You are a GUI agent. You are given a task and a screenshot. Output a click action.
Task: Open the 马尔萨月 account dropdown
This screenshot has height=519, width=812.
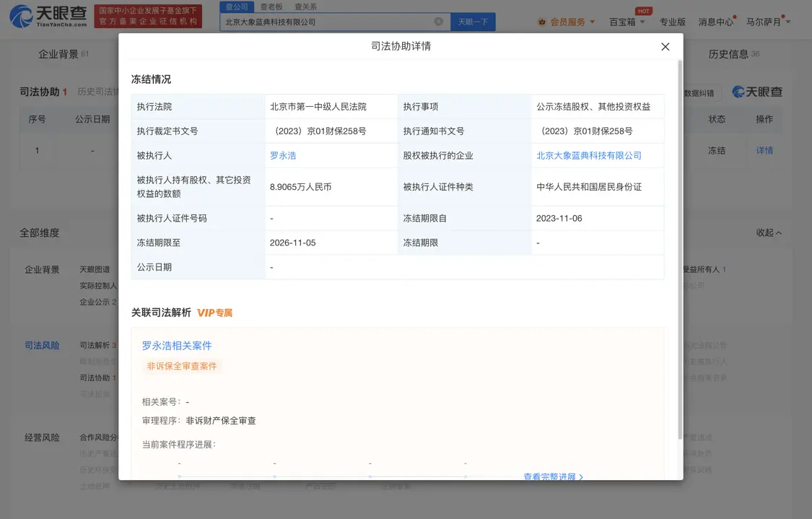768,22
